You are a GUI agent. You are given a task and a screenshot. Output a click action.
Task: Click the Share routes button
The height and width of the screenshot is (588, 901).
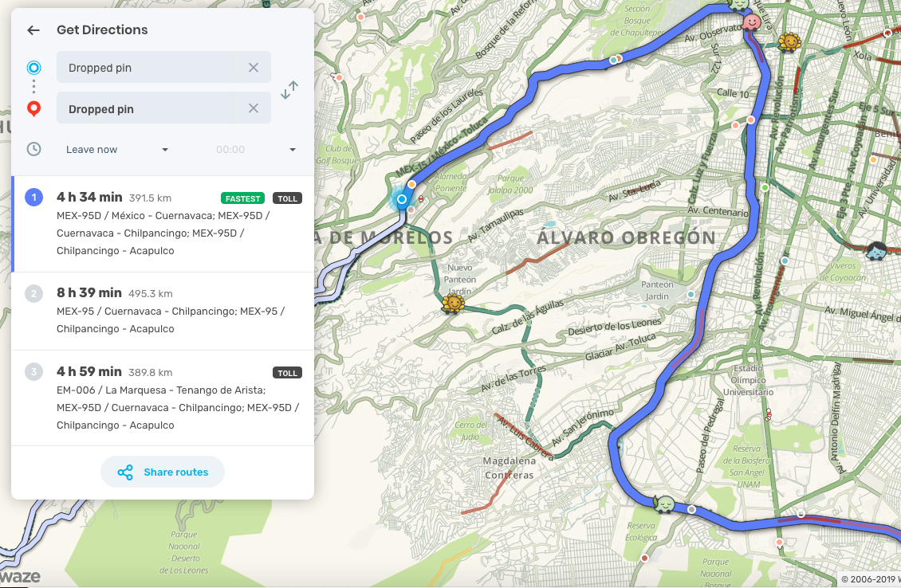tap(163, 472)
